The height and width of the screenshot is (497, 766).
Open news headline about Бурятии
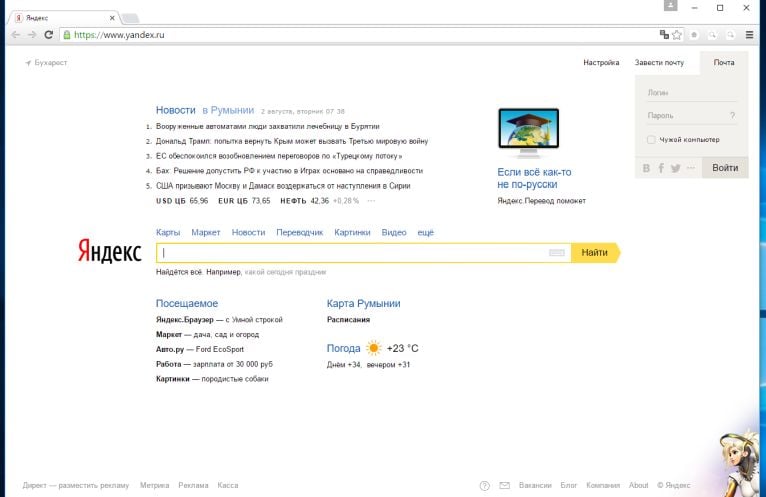tap(268, 126)
